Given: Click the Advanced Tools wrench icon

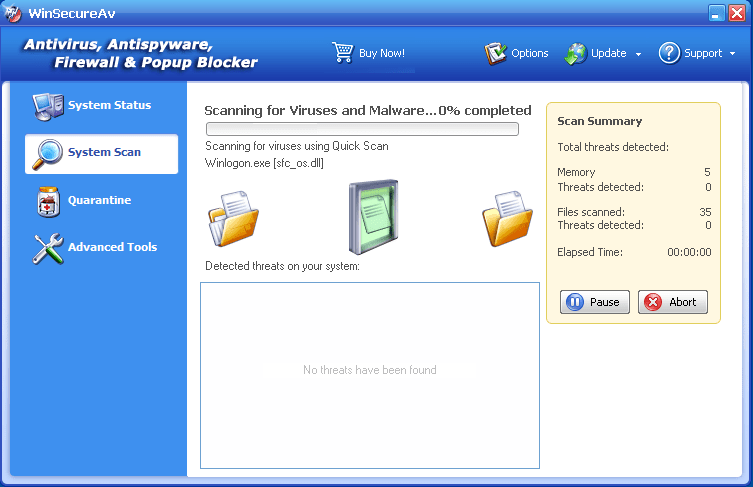Looking at the screenshot, I should [x=47, y=248].
